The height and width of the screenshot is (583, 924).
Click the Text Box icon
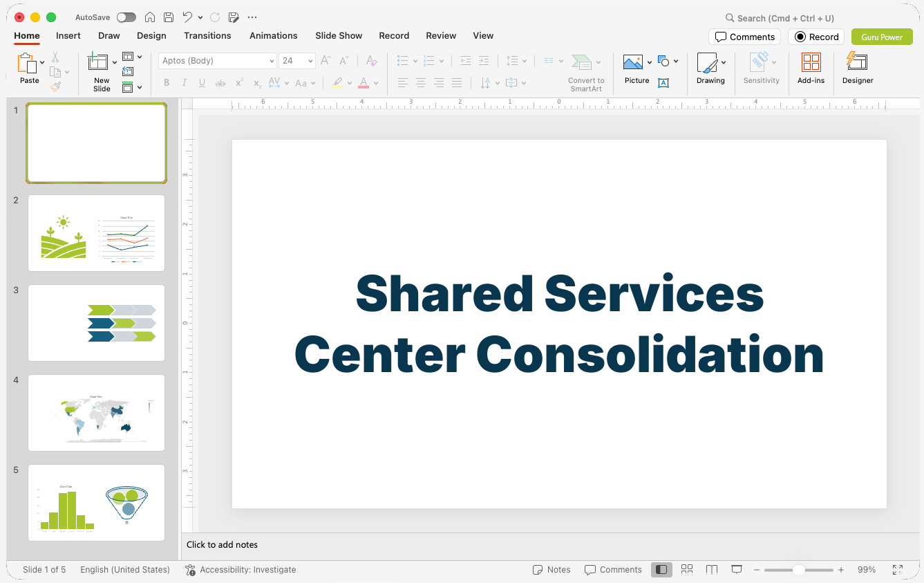pyautogui.click(x=663, y=83)
